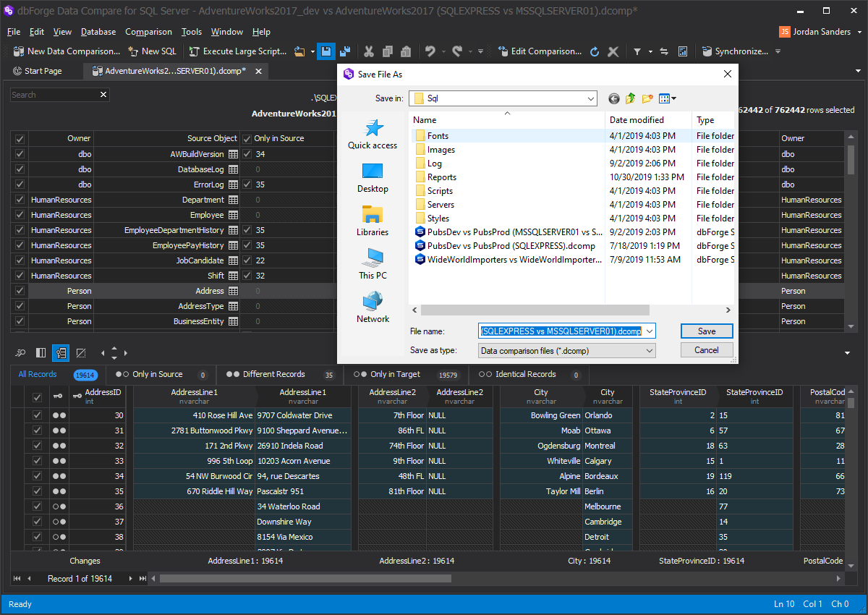Click the Save button in the dialog
Image resolution: width=868 pixels, height=615 pixels.
click(x=707, y=331)
